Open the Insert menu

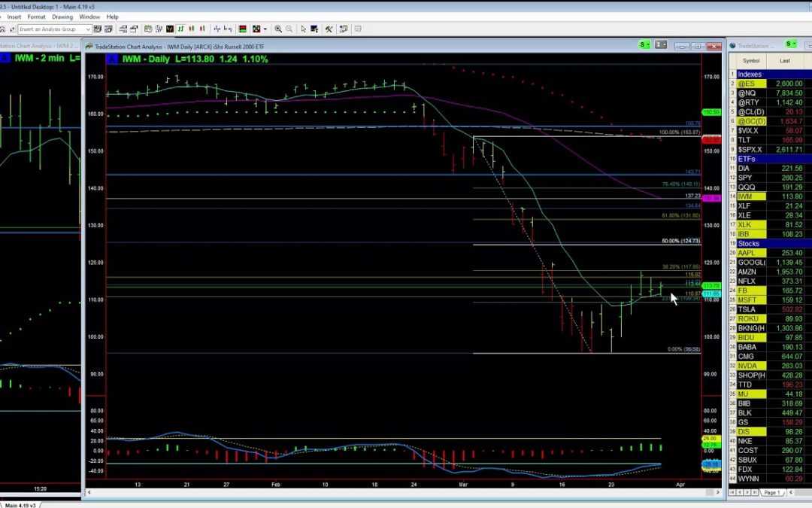pos(14,17)
